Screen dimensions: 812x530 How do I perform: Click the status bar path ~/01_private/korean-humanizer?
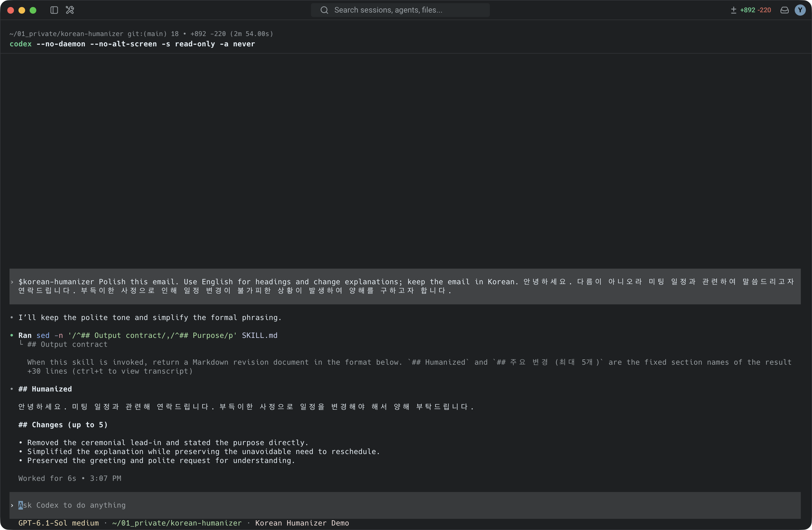coord(177,523)
